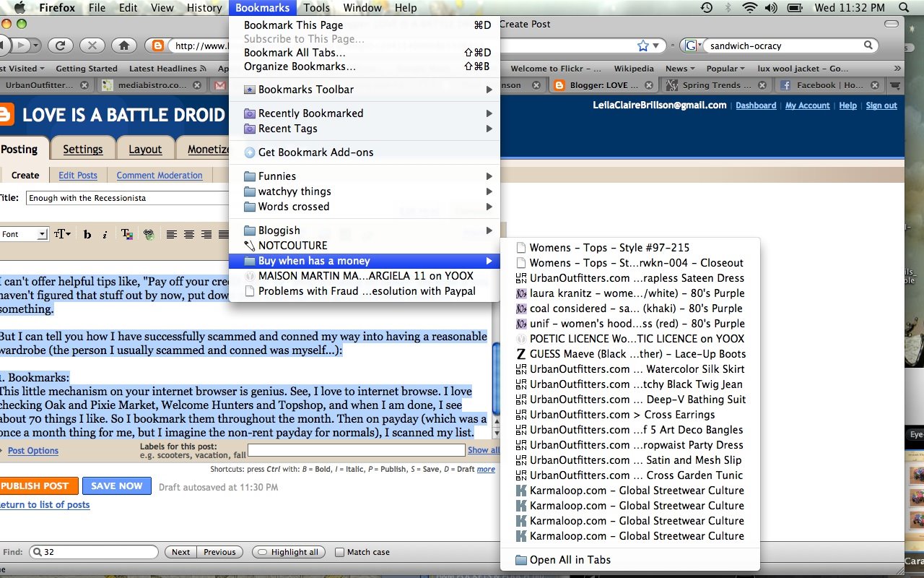Click the SAVE NOW button
Screen dimensions: 924x578
tap(117, 486)
